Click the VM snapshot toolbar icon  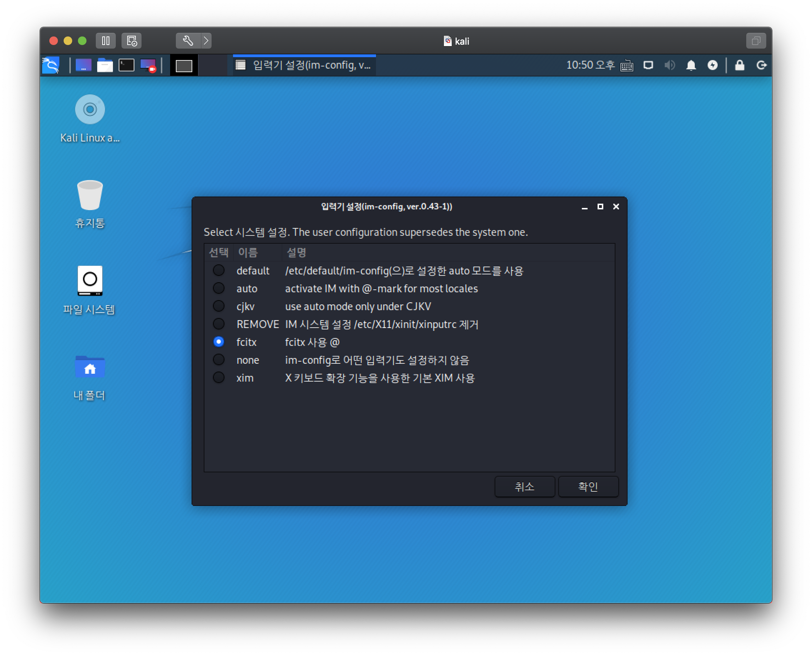tap(132, 41)
